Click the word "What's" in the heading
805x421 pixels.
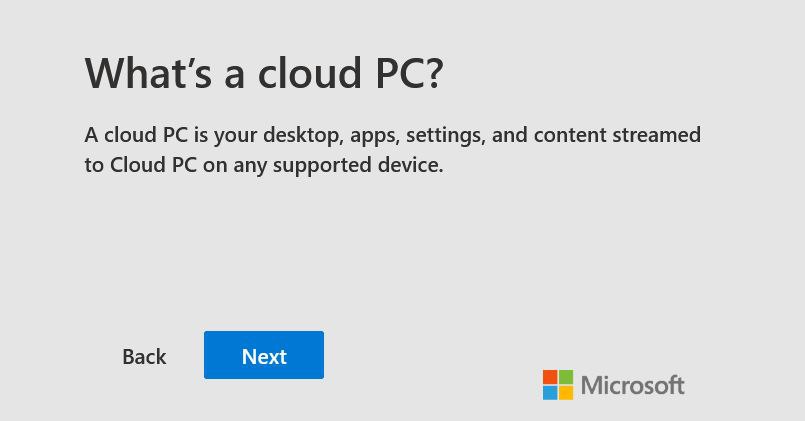pos(147,73)
